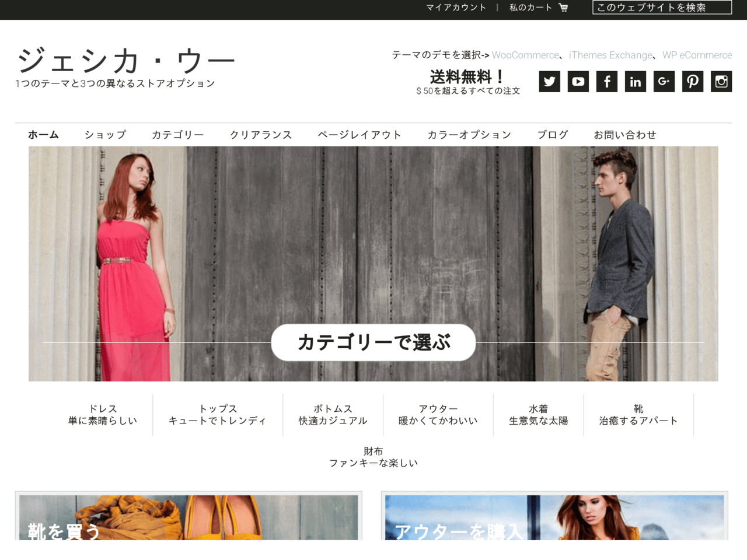Click the $50を超えるすべての注文 text
The image size is (747, 560).
tap(468, 91)
